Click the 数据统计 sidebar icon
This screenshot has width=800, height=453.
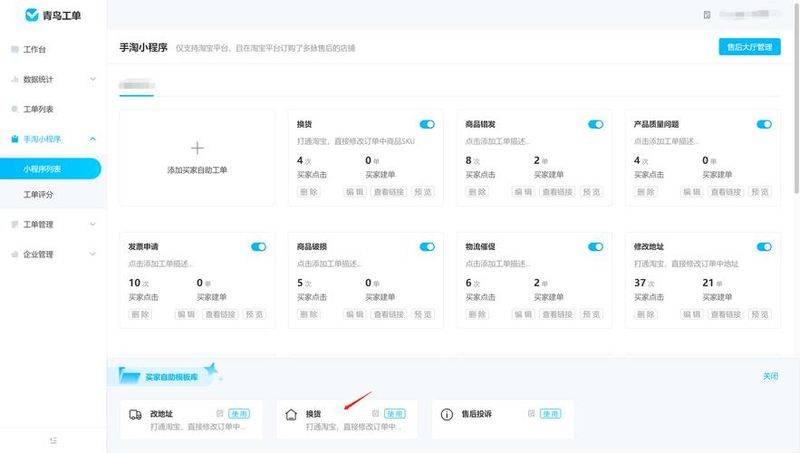[15, 79]
